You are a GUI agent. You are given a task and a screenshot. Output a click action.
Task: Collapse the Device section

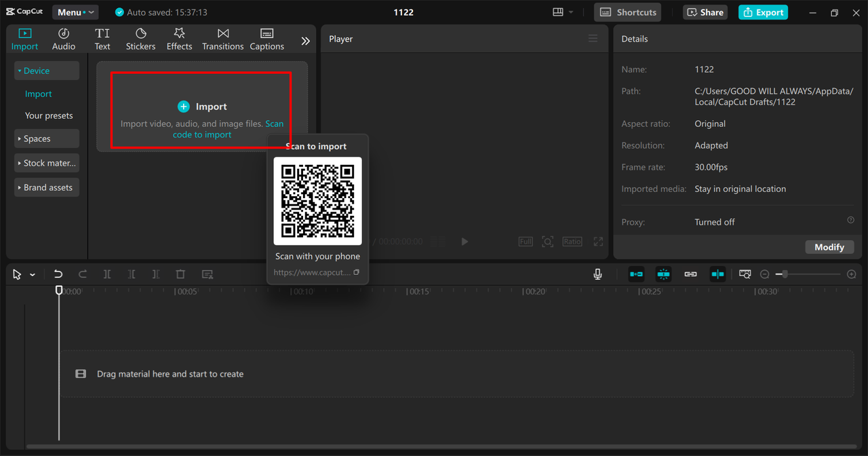[47, 71]
